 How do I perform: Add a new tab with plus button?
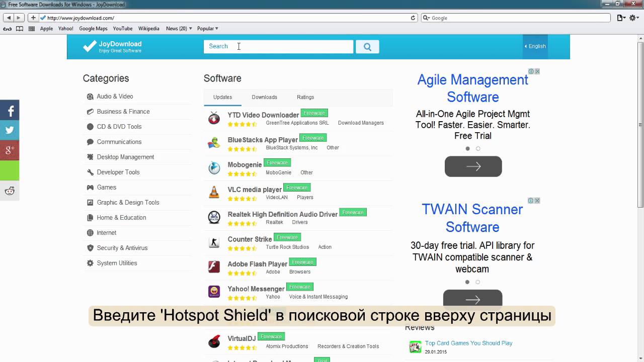[33, 18]
